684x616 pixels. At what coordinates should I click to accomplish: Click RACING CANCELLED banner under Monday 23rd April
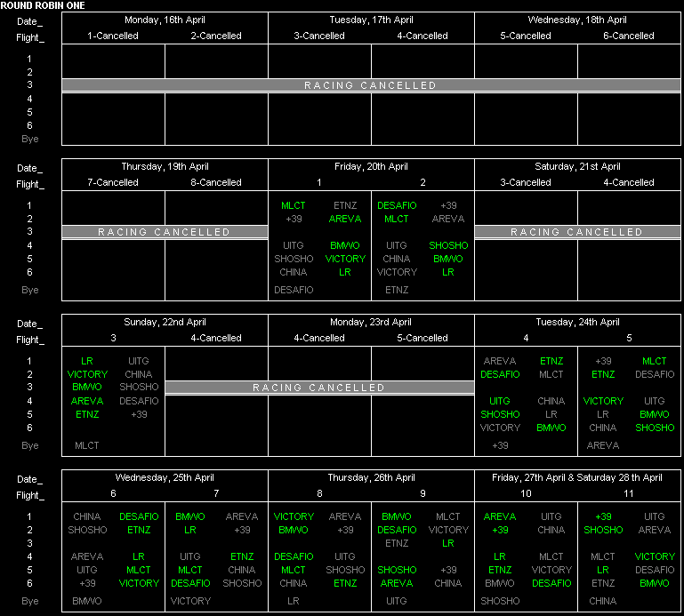click(x=319, y=388)
